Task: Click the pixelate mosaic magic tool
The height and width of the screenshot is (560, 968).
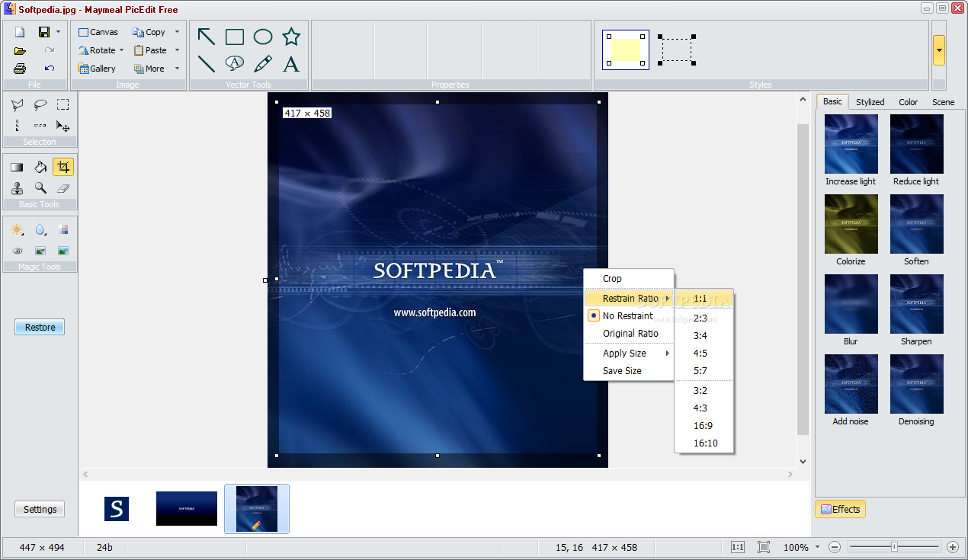Action: pyautogui.click(x=63, y=229)
